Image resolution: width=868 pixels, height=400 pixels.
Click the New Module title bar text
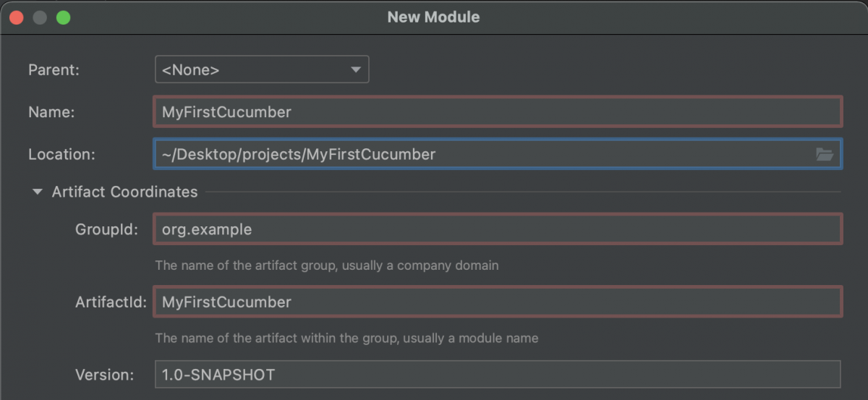(x=433, y=17)
